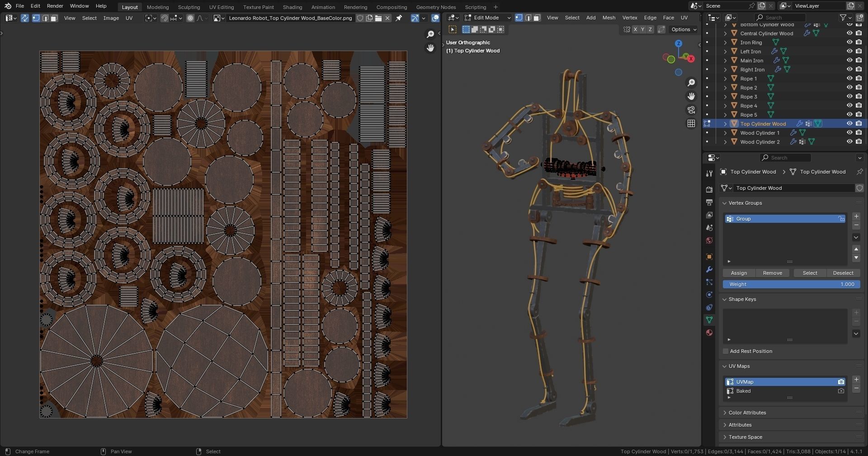
Task: Click the Weight slider
Action: [791, 284]
